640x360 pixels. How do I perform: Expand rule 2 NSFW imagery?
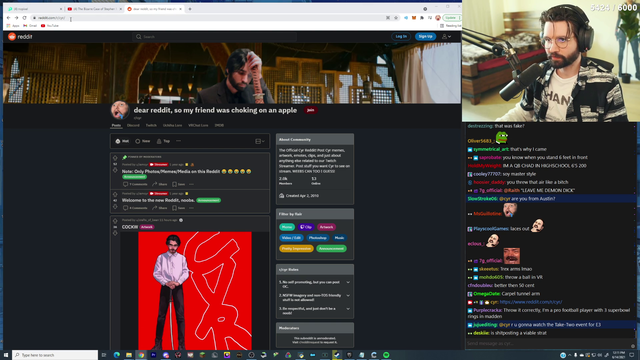click(348, 296)
